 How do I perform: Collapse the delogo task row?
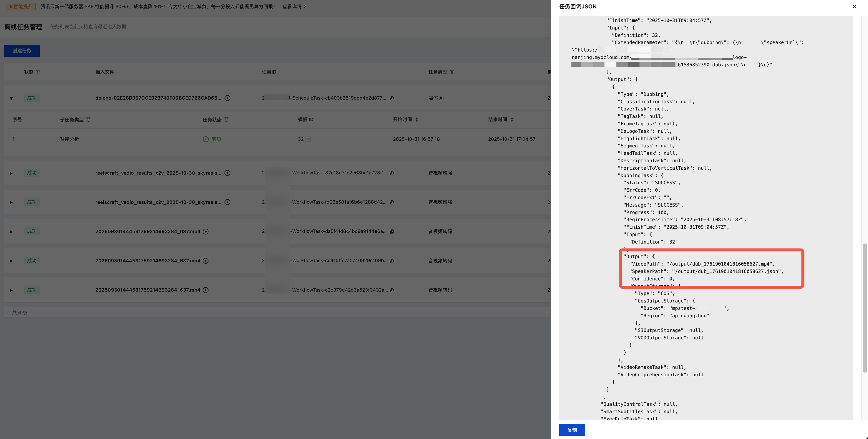(11, 98)
